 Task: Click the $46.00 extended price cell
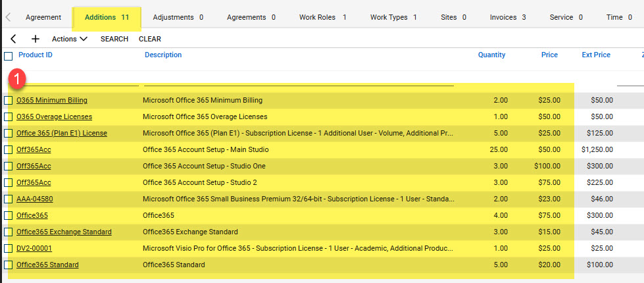click(x=602, y=199)
